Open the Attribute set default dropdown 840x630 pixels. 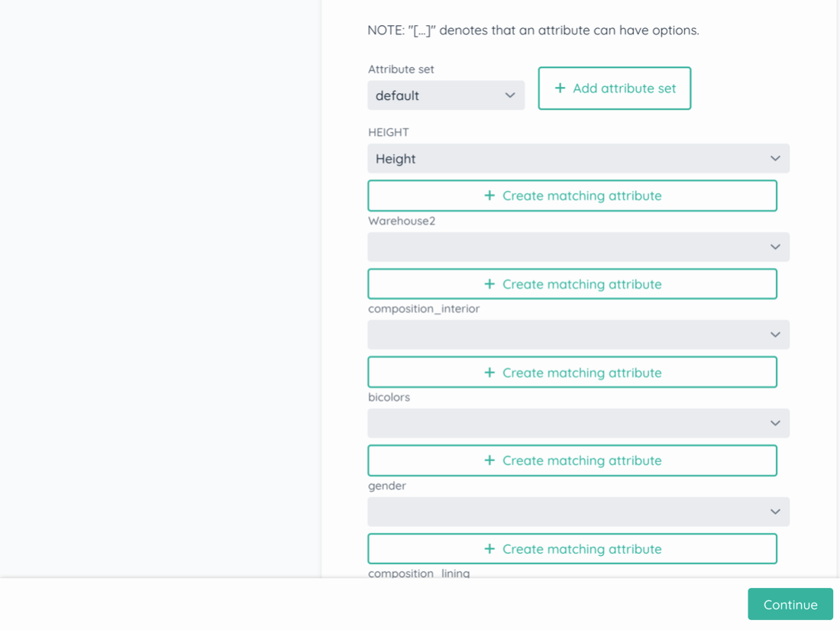445,95
